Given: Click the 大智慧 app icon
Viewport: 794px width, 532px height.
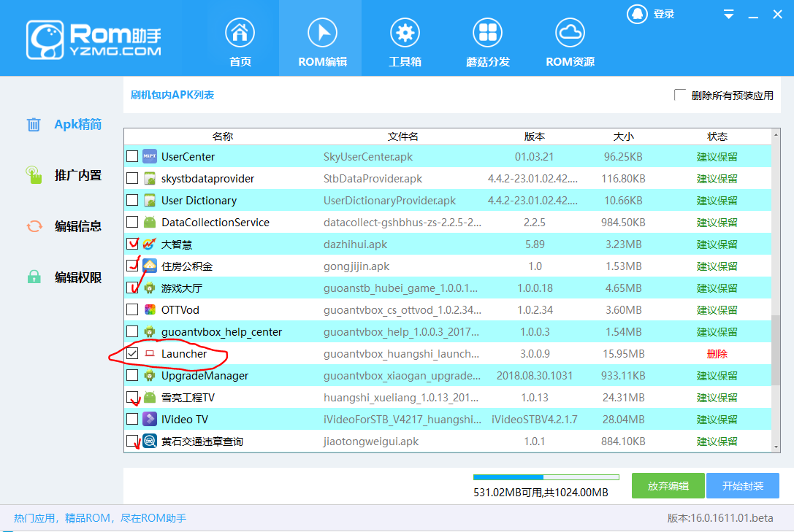Looking at the screenshot, I should [x=150, y=244].
